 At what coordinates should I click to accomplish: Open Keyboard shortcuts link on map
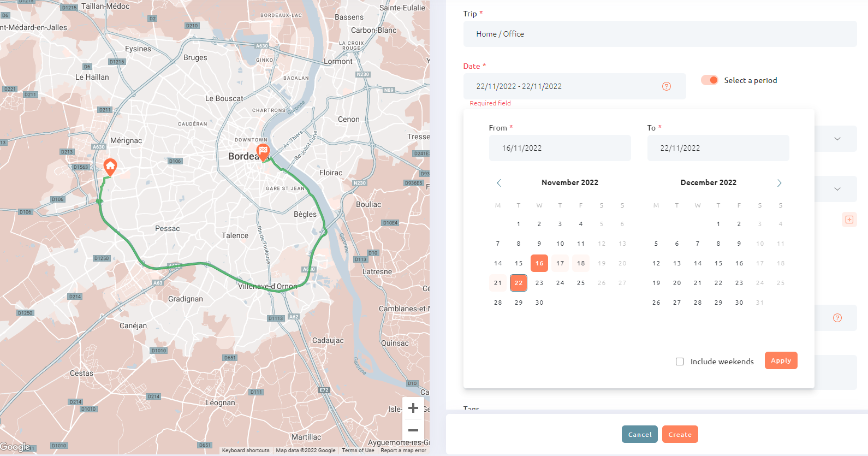(246, 451)
